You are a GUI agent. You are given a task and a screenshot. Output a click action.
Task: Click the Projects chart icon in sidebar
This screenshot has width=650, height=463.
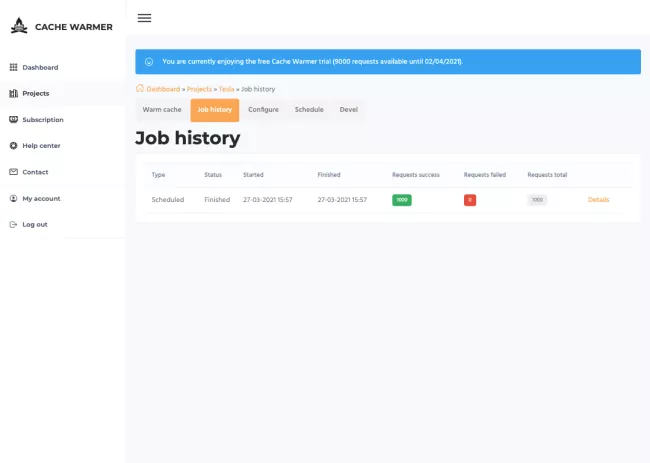click(x=13, y=93)
